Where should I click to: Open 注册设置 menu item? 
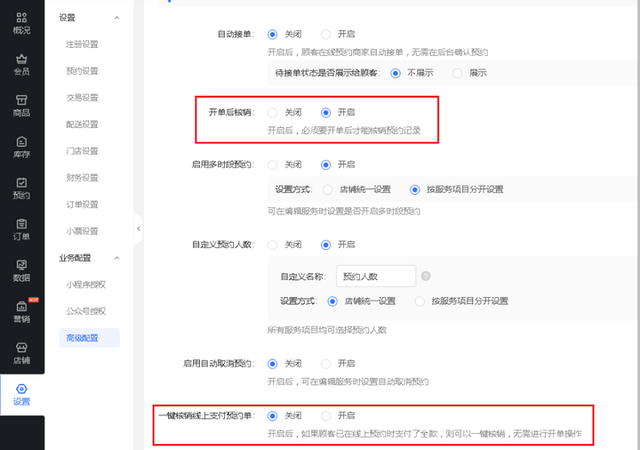pyautogui.click(x=82, y=44)
